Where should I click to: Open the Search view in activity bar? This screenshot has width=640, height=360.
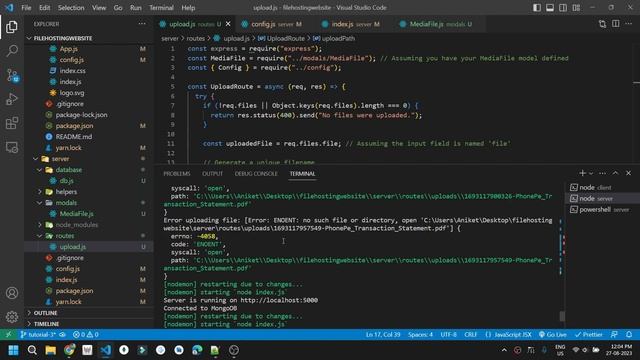coord(12,51)
